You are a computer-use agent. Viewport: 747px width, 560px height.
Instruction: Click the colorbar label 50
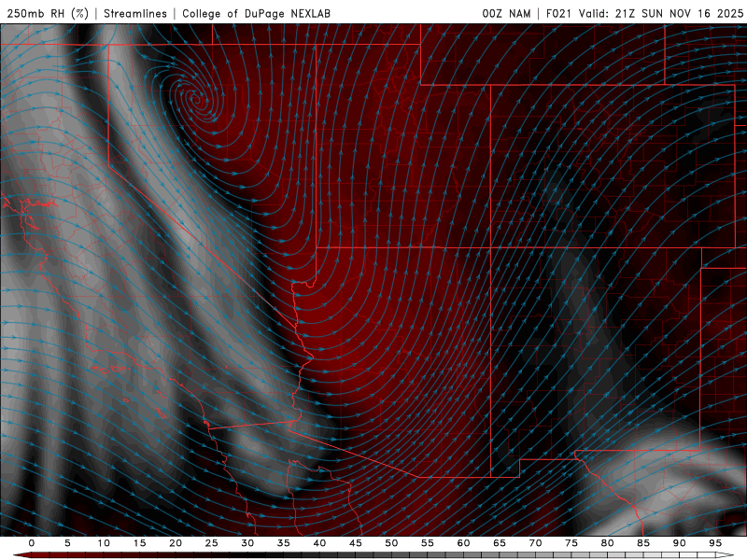click(x=391, y=543)
